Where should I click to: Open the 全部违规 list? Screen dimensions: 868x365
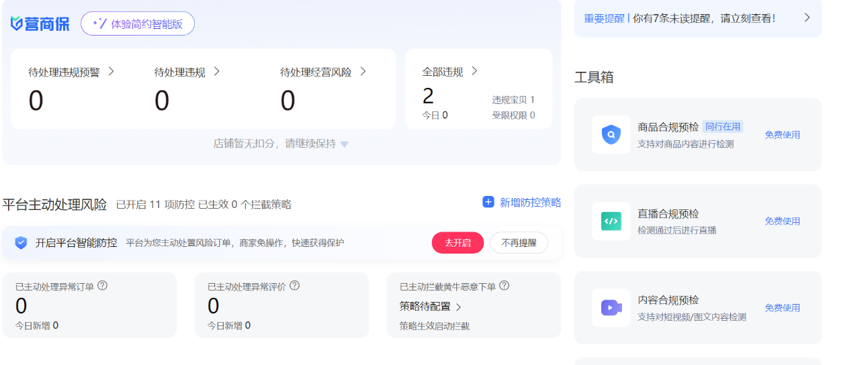pyautogui.click(x=474, y=71)
